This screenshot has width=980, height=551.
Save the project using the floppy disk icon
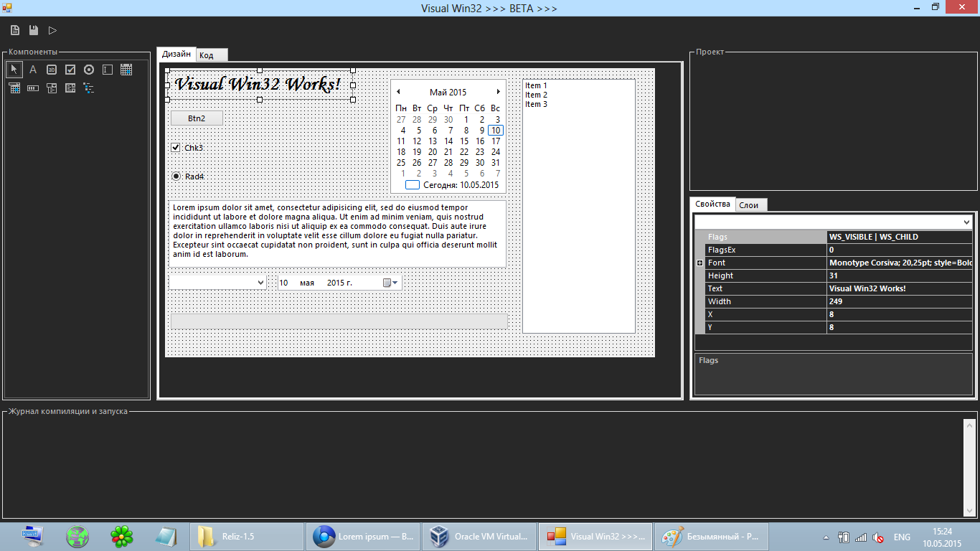34,30
